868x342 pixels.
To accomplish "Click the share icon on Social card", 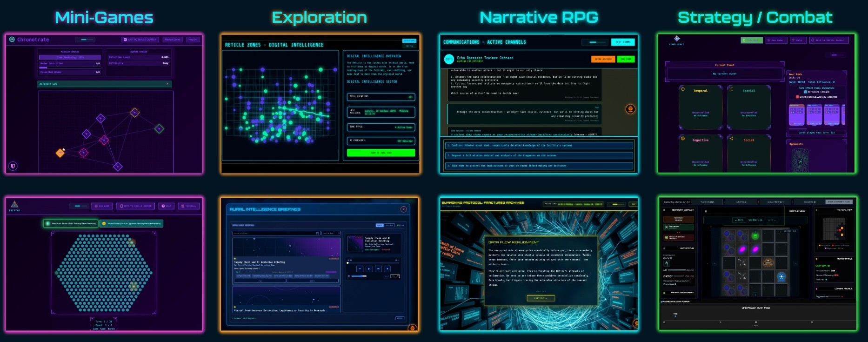I will tap(731, 138).
